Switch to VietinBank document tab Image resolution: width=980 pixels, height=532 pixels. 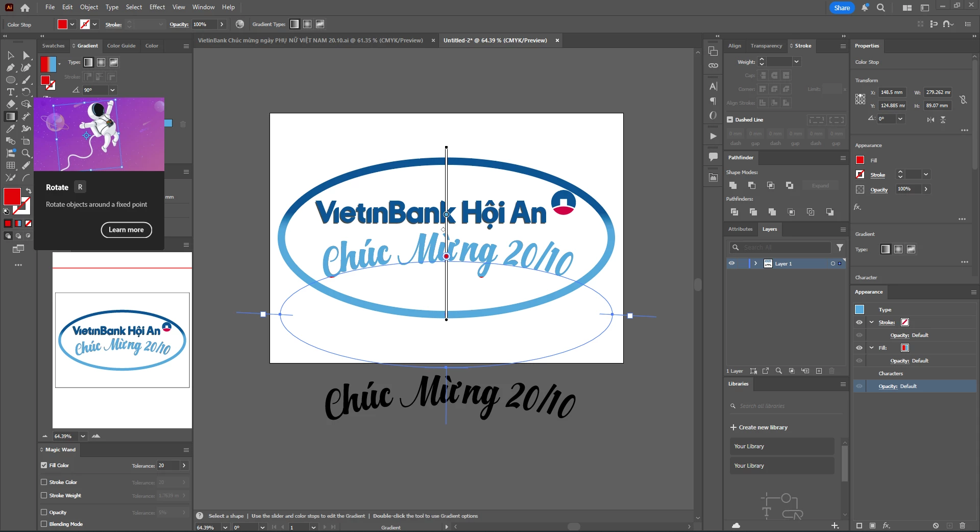(310, 40)
